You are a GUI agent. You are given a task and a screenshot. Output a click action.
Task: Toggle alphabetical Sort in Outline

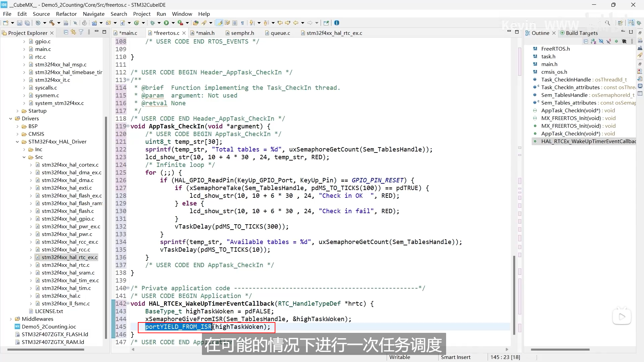tap(593, 42)
